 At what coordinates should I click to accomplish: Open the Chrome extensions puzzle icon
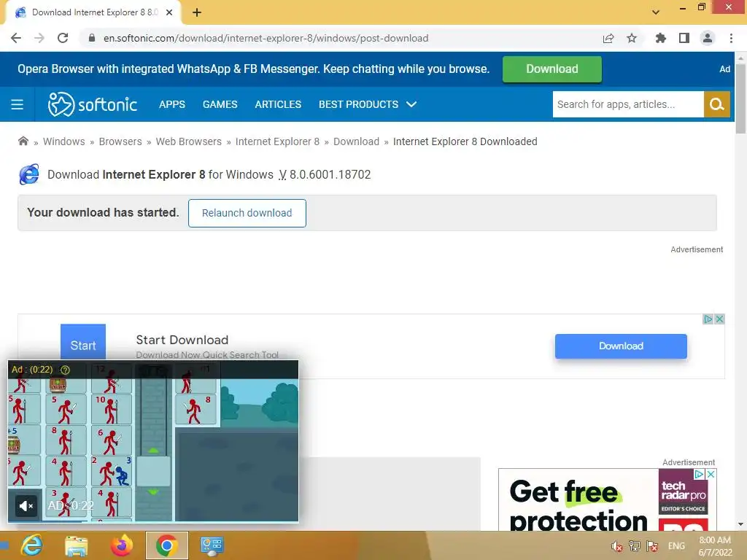(661, 38)
